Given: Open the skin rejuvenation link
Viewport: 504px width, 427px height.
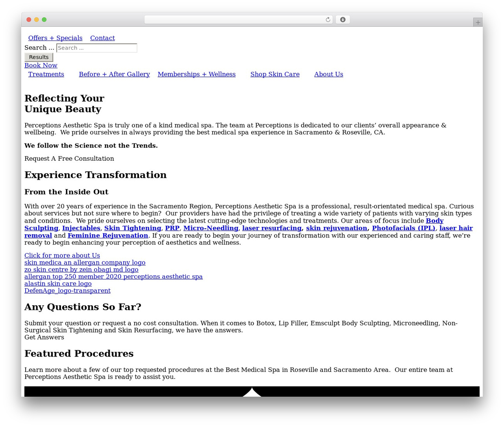Looking at the screenshot, I should [337, 228].
